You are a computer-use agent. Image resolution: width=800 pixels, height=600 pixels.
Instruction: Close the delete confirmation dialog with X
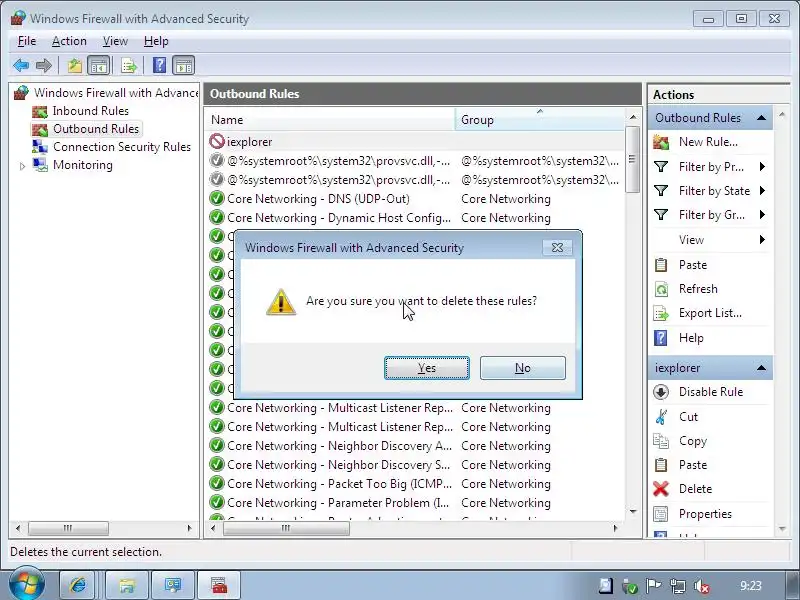[557, 247]
